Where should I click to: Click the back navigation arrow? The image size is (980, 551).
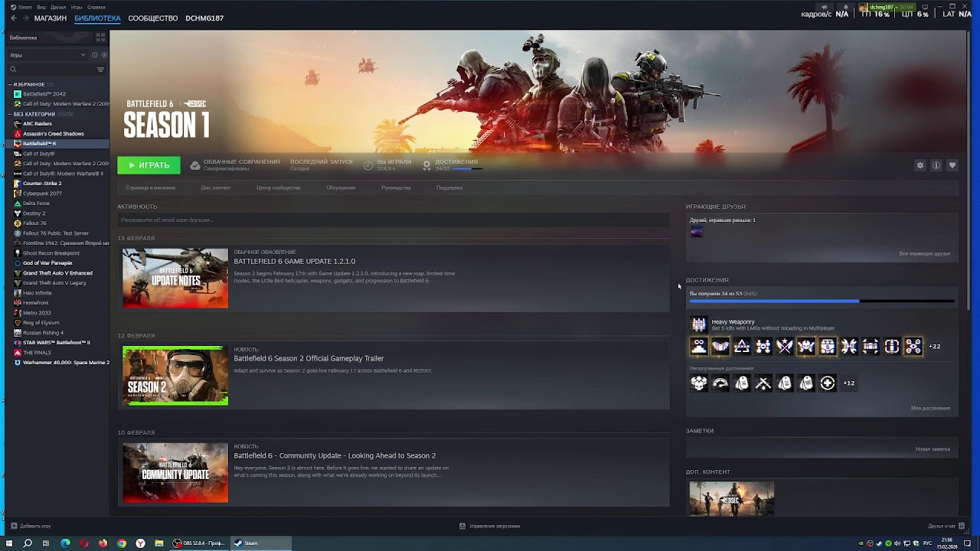[14, 18]
